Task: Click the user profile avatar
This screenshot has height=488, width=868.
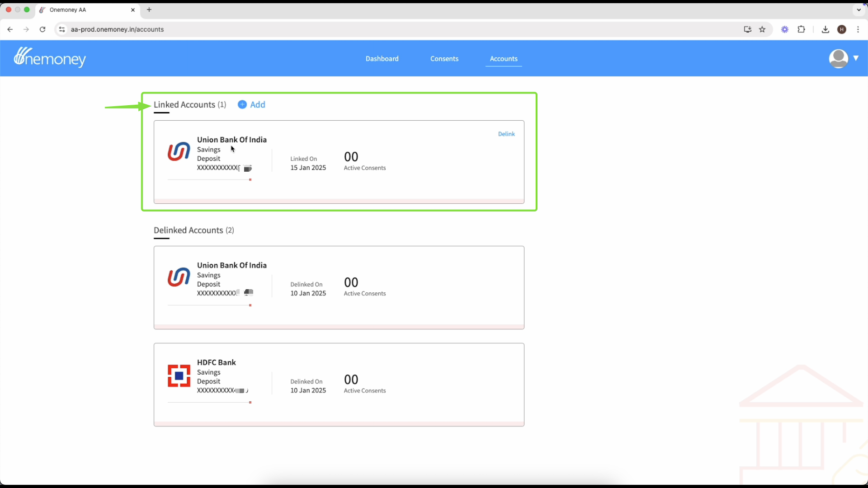Action: click(838, 59)
